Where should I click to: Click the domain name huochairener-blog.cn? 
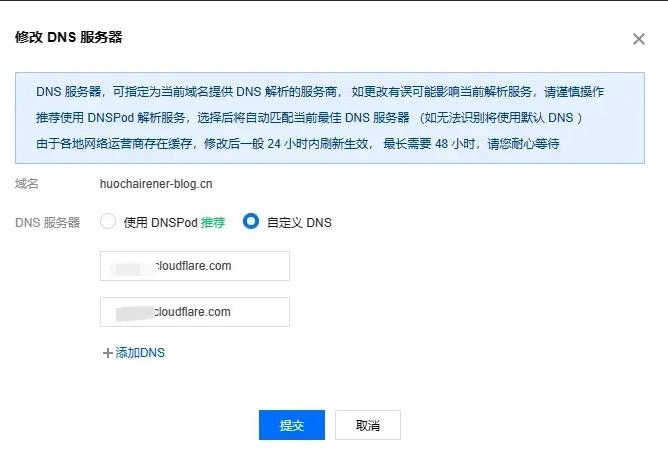156,184
